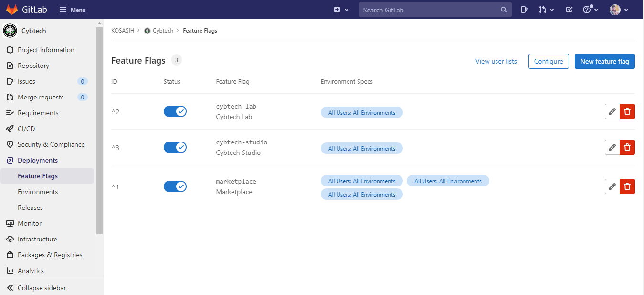Expand the user avatar menu

coord(619,10)
